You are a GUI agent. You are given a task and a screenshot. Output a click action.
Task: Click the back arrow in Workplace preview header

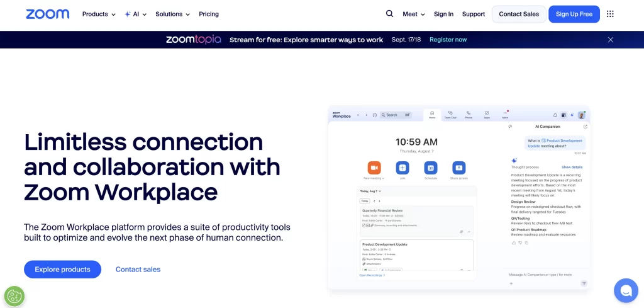tap(358, 115)
